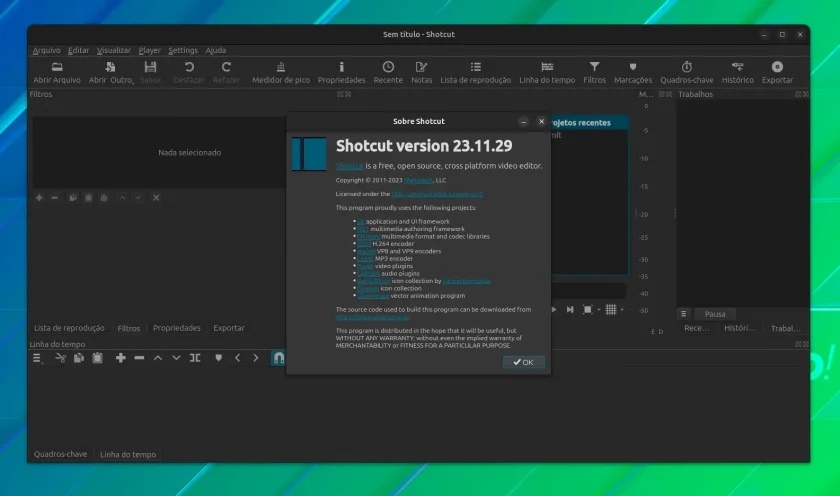
Task: Click the Exportar toolbar icon
Action: [x=777, y=67]
